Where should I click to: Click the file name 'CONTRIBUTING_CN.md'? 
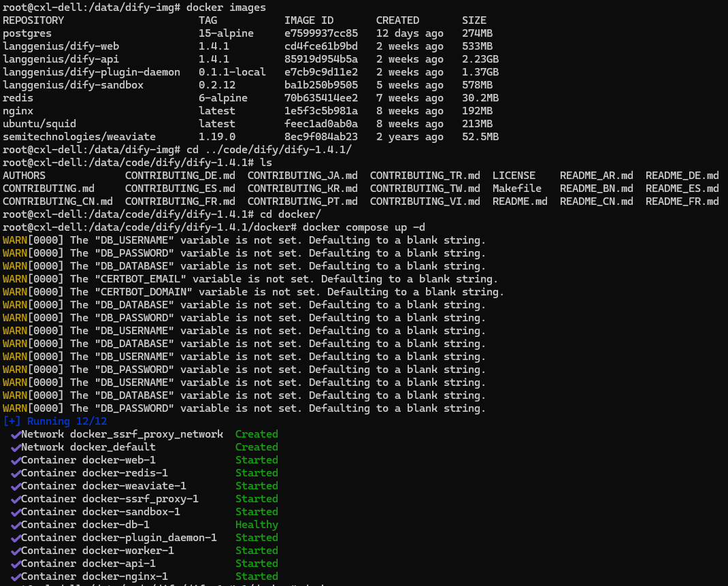[x=58, y=201]
